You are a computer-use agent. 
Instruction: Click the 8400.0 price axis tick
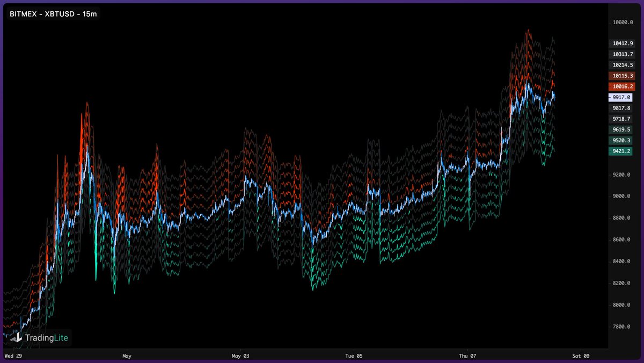622,262
